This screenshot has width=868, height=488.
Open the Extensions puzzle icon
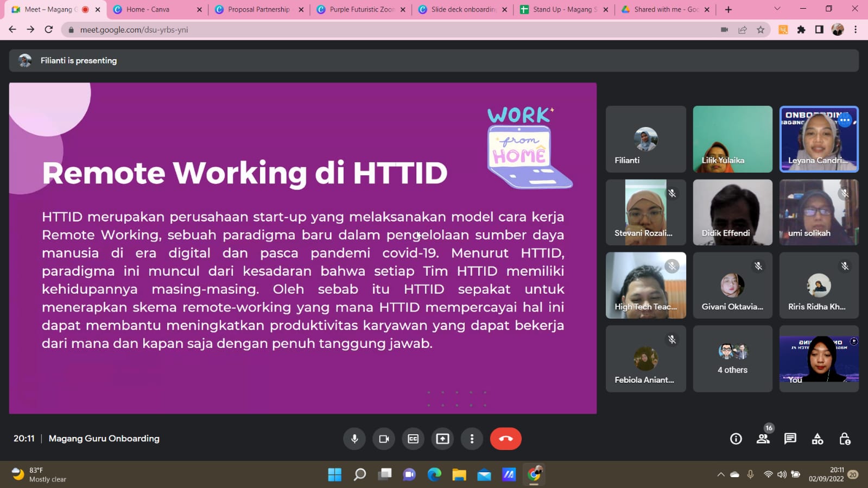801,30
